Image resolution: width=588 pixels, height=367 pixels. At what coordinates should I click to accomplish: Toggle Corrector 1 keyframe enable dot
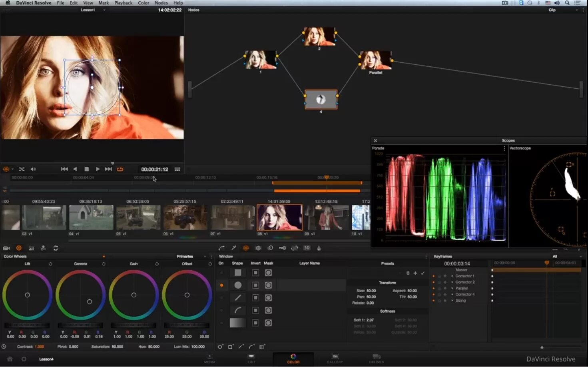[434, 276]
